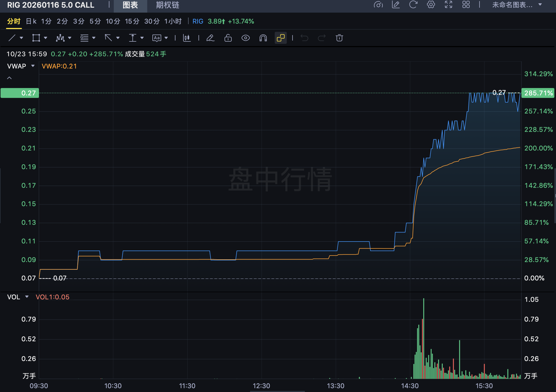Click the undo arrow icon
This screenshot has width=556, height=392.
[304, 38]
